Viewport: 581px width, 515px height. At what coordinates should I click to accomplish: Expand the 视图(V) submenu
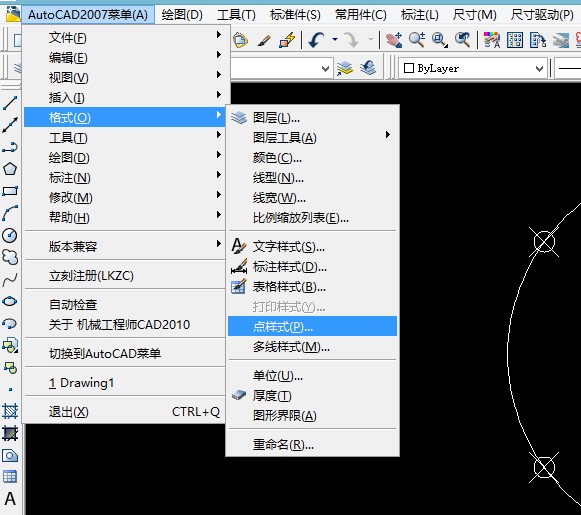(x=124, y=77)
